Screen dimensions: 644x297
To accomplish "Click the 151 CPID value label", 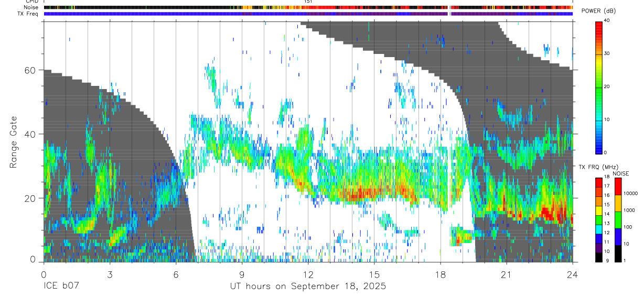I will (308, 2).
